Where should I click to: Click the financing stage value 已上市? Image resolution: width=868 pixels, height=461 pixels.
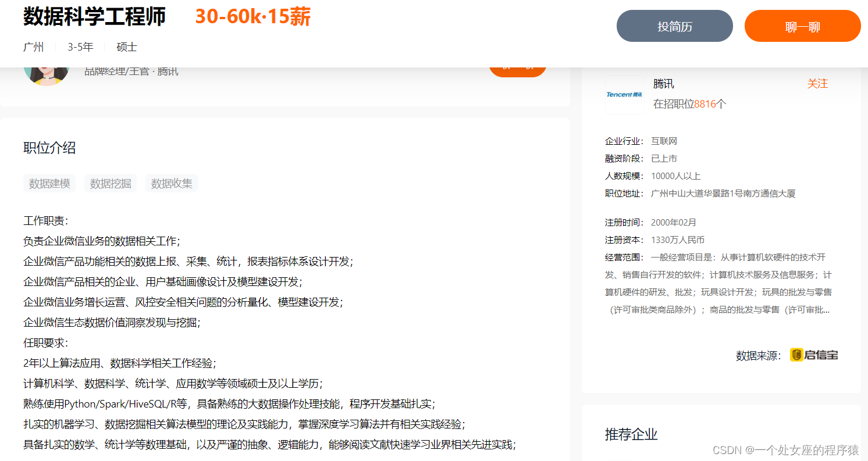pyautogui.click(x=664, y=159)
